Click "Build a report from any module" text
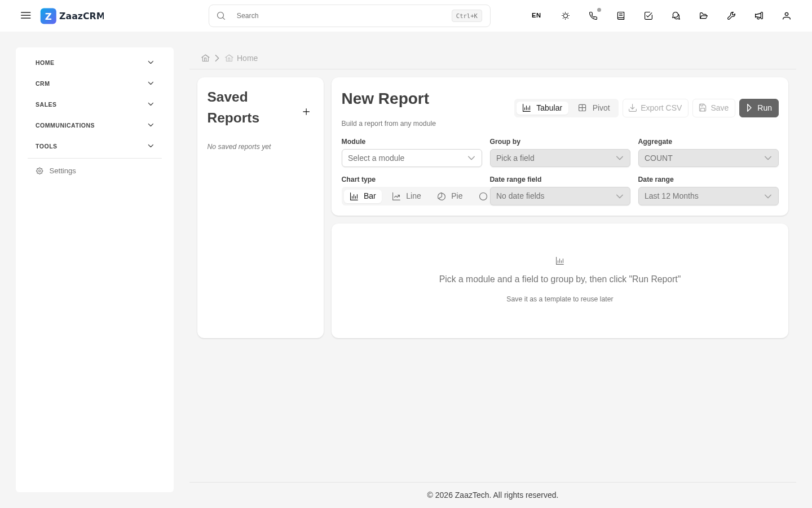Viewport: 812px width, 508px height. click(389, 124)
